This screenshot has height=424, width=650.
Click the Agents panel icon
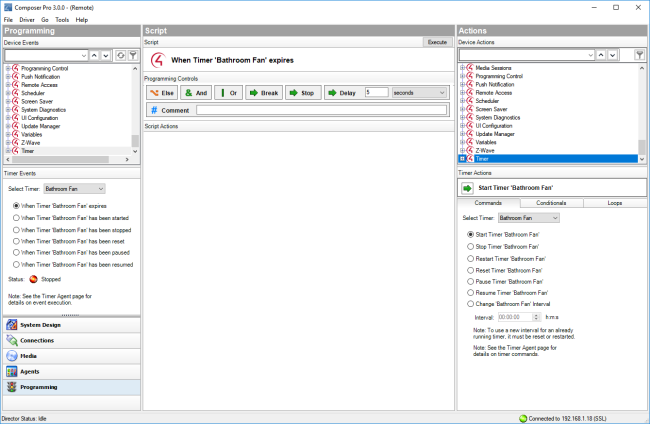(12, 371)
